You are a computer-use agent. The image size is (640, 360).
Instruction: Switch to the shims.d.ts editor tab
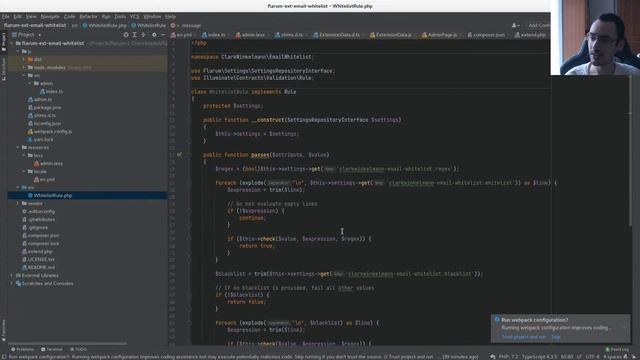289,35
